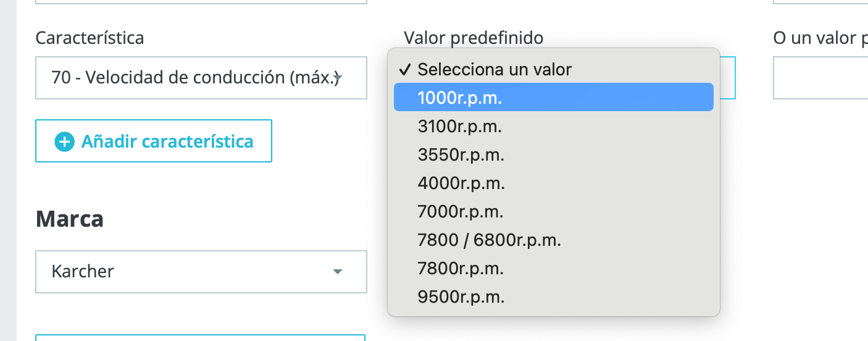Choose the 7800r.p.m. option
868x341 pixels.
[461, 269]
